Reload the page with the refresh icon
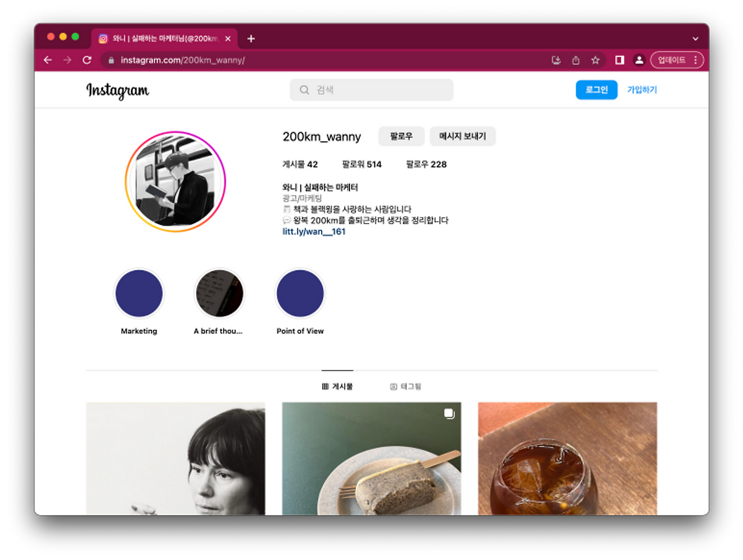This screenshot has width=743, height=560. tap(87, 60)
